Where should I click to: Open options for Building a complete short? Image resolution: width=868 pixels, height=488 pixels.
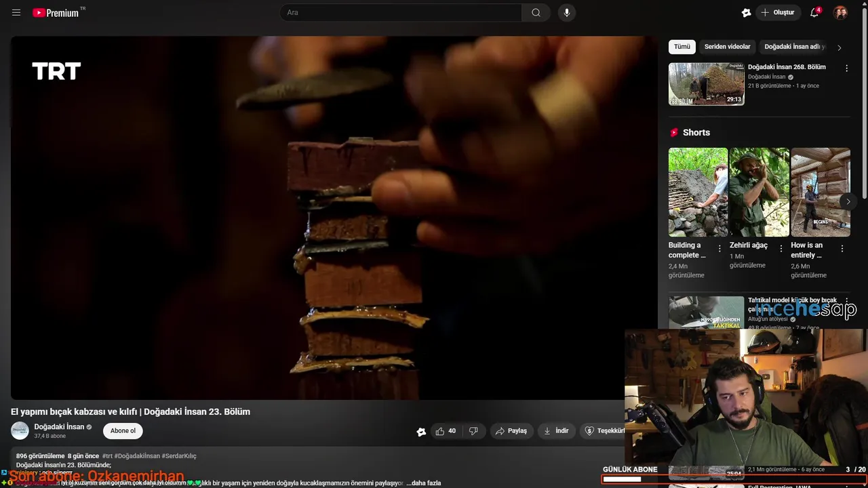[719, 249]
